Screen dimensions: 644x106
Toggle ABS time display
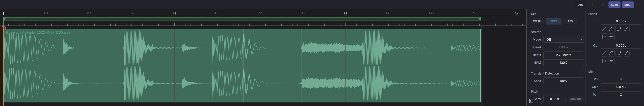[x=581, y=5]
